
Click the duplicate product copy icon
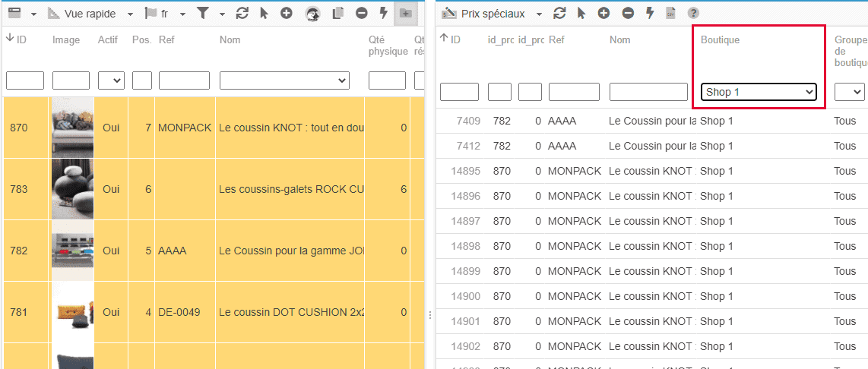pos(338,14)
